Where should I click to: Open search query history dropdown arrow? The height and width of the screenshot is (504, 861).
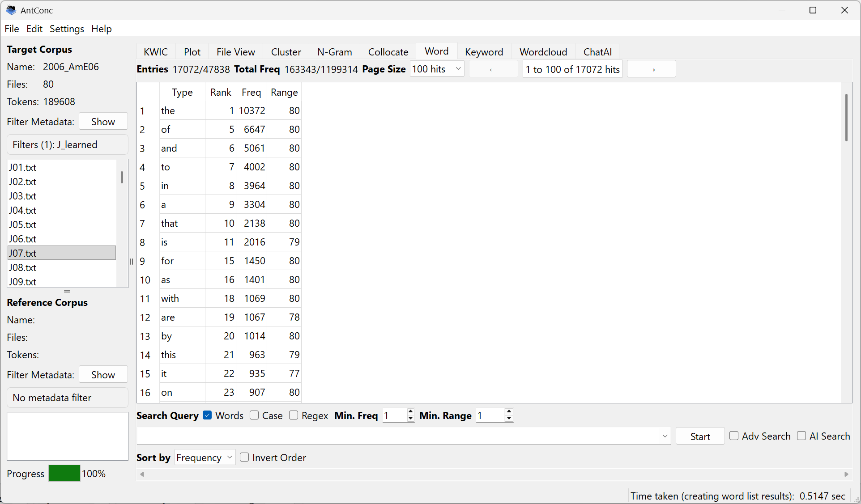pyautogui.click(x=665, y=436)
